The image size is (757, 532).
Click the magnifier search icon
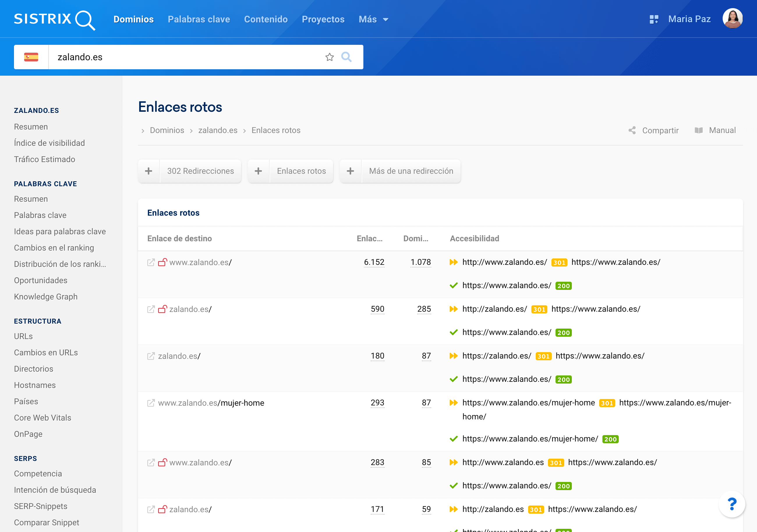(x=346, y=57)
